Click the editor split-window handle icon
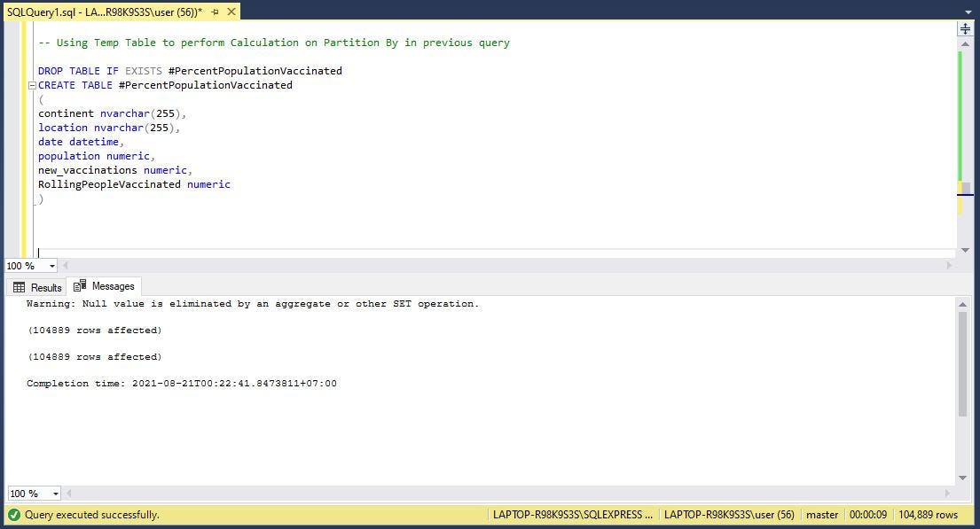The width and height of the screenshot is (980, 529). click(x=965, y=28)
